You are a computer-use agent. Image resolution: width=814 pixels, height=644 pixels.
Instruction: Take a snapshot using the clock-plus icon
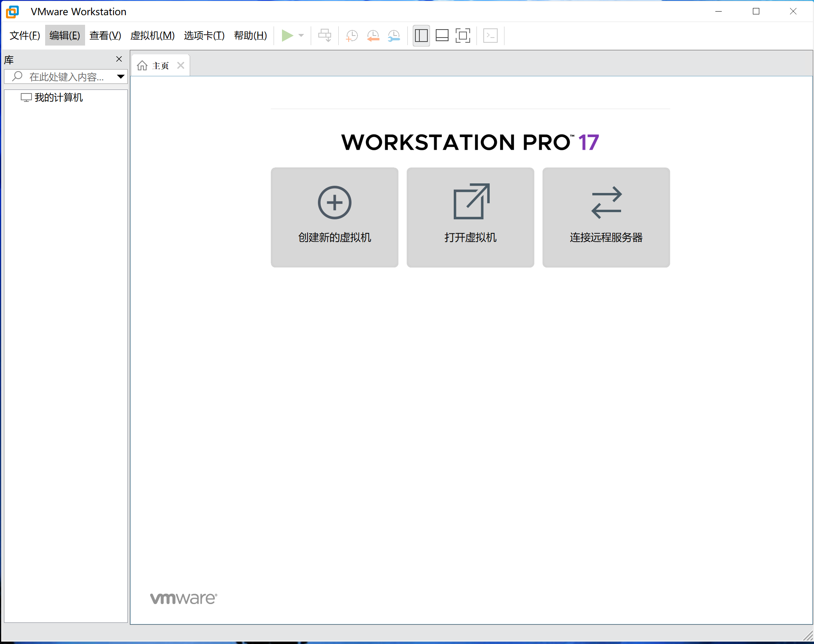coord(351,36)
